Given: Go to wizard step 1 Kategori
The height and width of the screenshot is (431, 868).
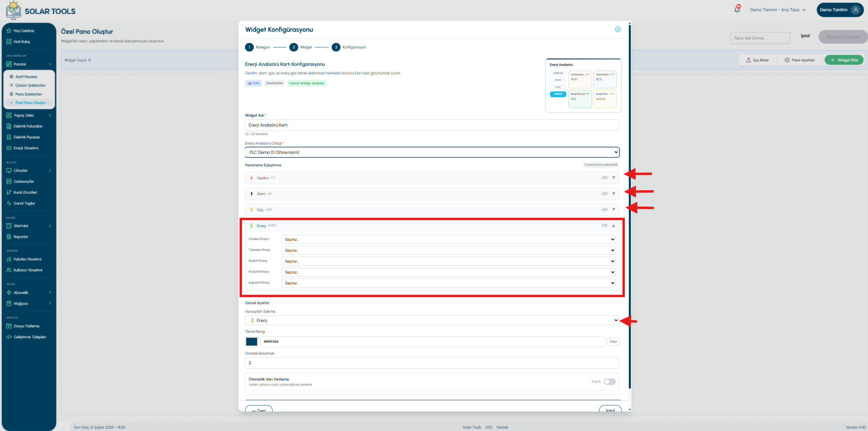Looking at the screenshot, I should click(x=257, y=47).
